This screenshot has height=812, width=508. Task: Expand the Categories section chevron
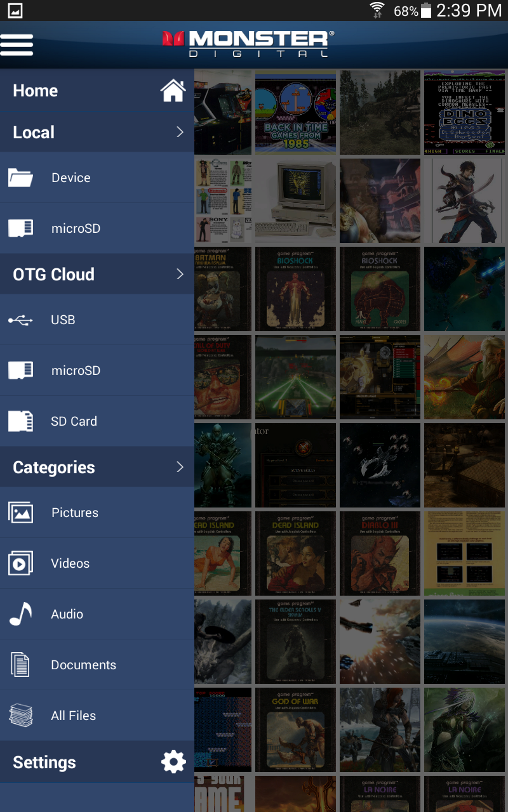point(180,467)
